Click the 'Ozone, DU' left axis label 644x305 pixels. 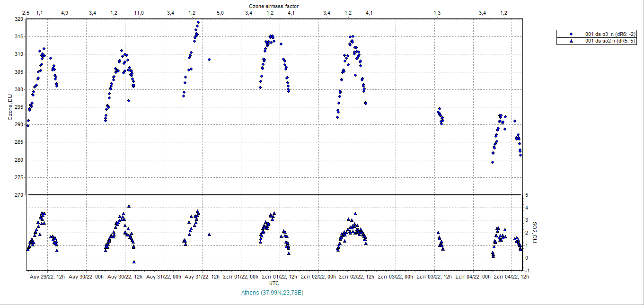9,107
